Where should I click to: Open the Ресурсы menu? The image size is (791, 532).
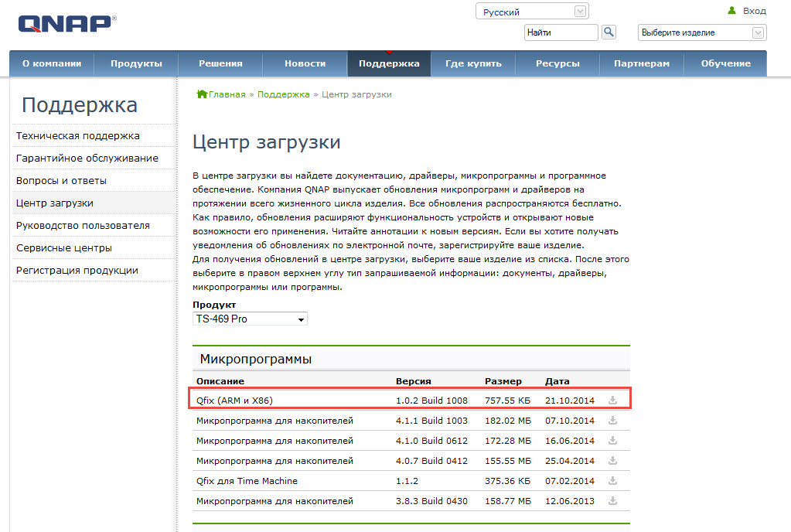pyautogui.click(x=557, y=63)
